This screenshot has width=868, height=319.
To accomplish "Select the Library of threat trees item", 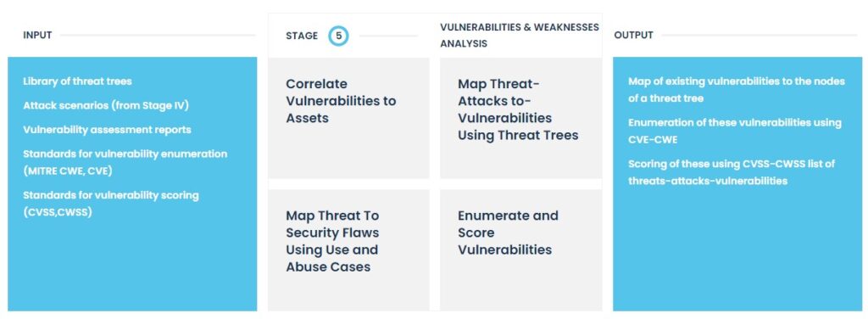I will coord(77,81).
